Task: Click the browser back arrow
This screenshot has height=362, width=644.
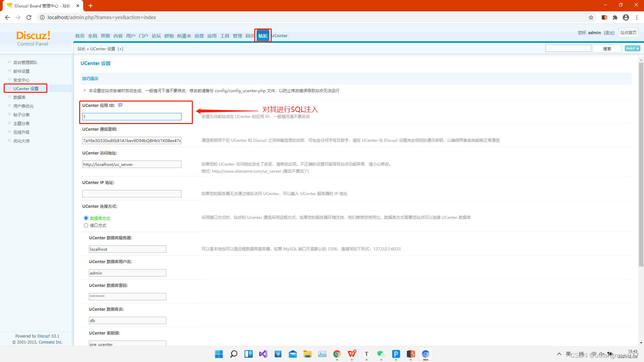Action: point(7,17)
